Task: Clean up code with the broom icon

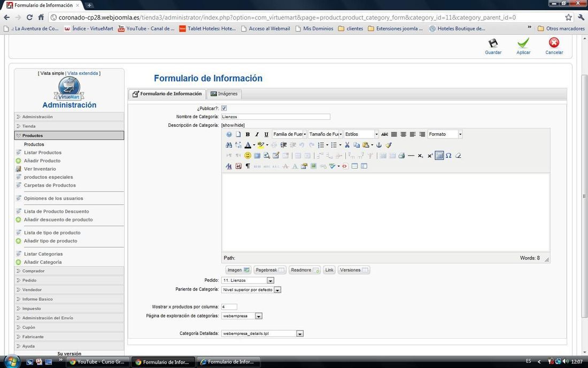Action: [x=388, y=145]
